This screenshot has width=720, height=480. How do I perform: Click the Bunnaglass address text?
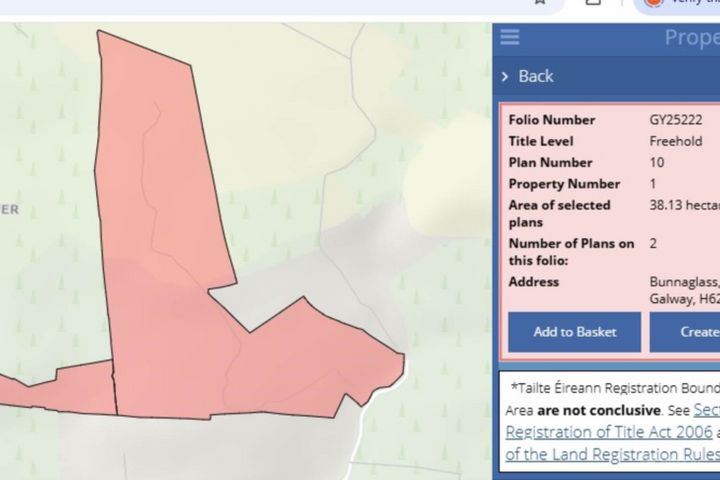tap(685, 290)
